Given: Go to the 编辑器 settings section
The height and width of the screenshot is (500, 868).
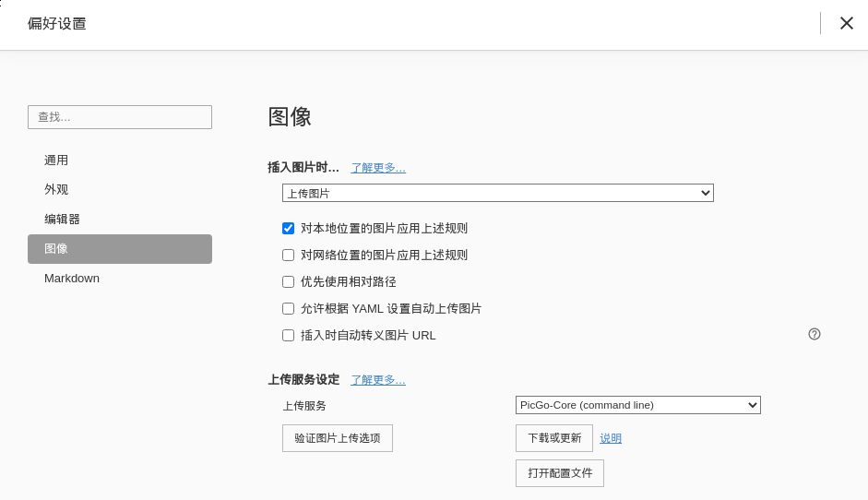Looking at the screenshot, I should pyautogui.click(x=62, y=219).
